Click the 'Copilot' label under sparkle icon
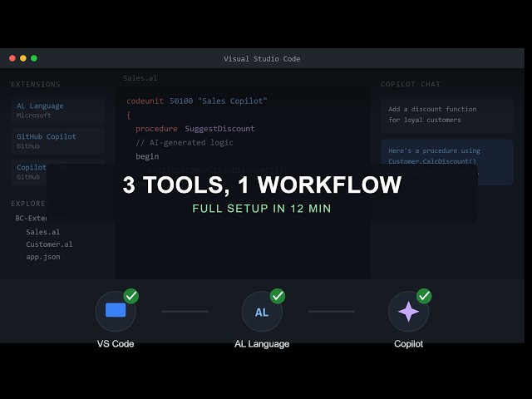The width and height of the screenshot is (532, 399). click(408, 344)
